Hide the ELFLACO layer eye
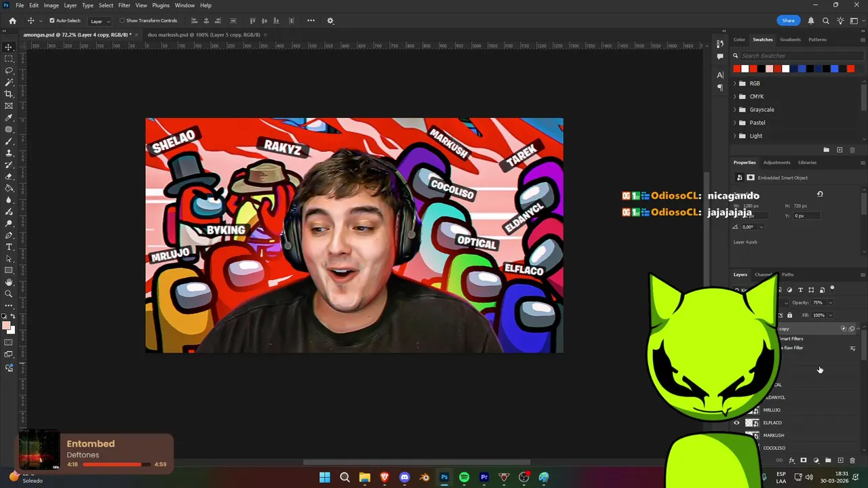 737,423
